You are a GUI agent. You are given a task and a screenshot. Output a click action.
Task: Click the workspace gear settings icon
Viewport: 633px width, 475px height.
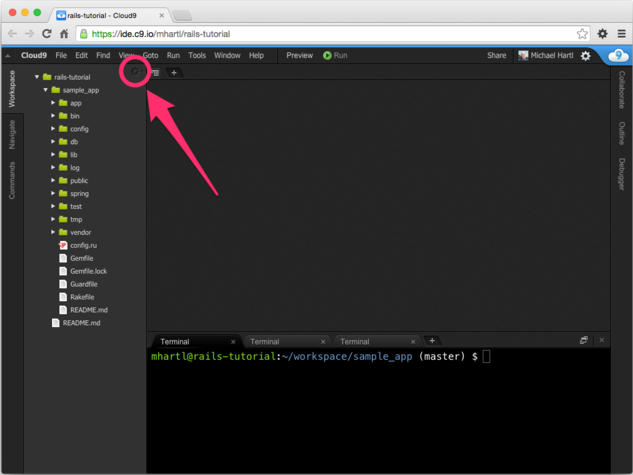pyautogui.click(x=135, y=72)
